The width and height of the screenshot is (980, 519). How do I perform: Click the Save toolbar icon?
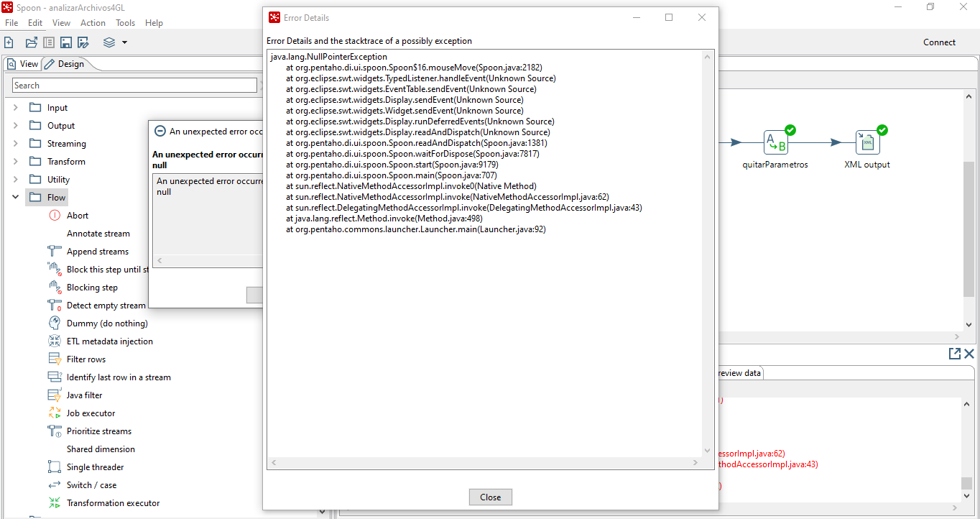(66, 42)
